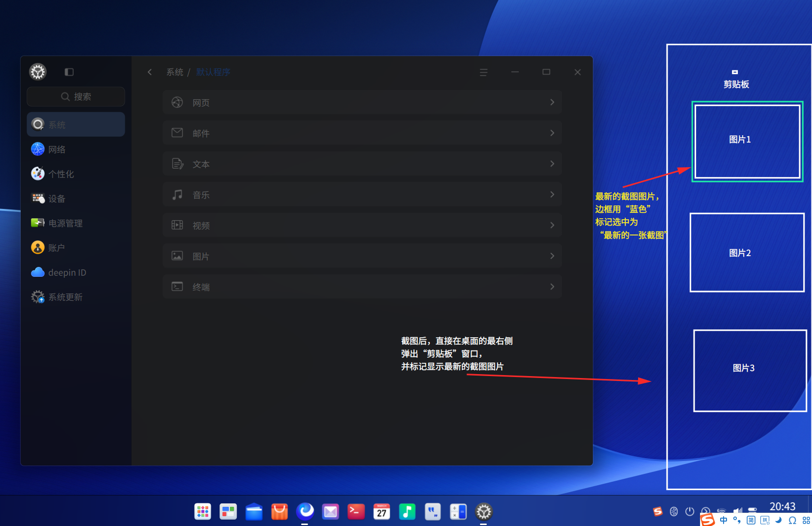
Task: Launch the file manager from the dock
Action: click(x=254, y=512)
